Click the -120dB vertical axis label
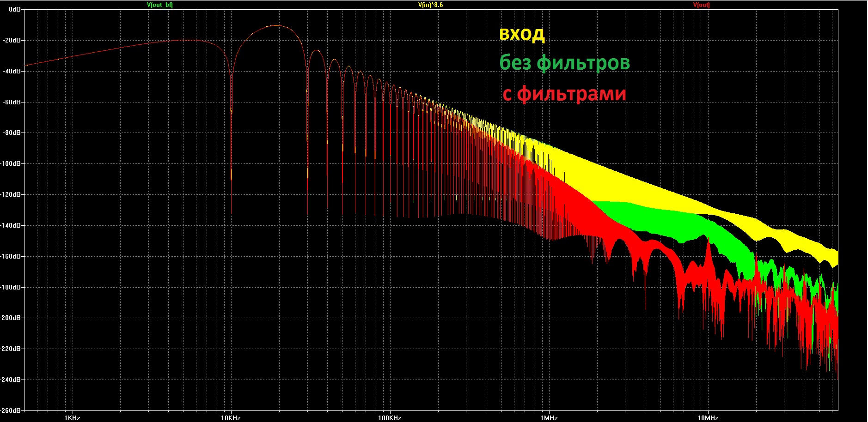The image size is (868, 422). click(x=11, y=194)
